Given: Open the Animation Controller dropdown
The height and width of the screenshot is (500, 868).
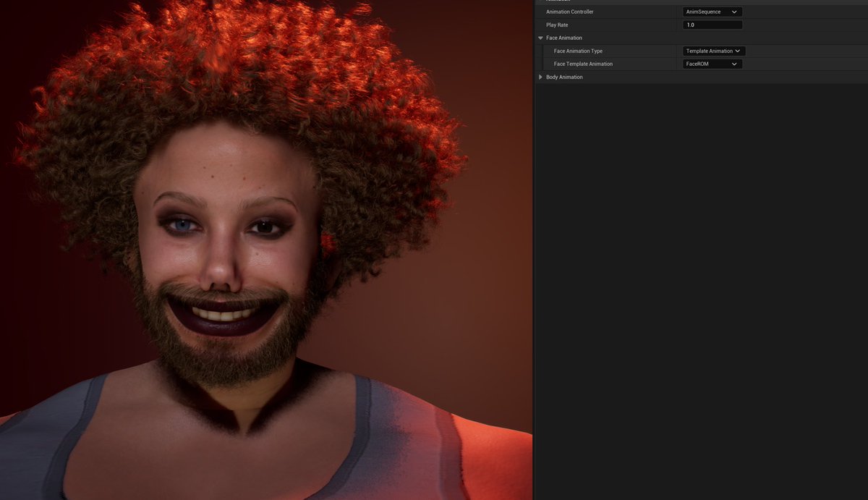Looking at the screenshot, I should pos(712,12).
